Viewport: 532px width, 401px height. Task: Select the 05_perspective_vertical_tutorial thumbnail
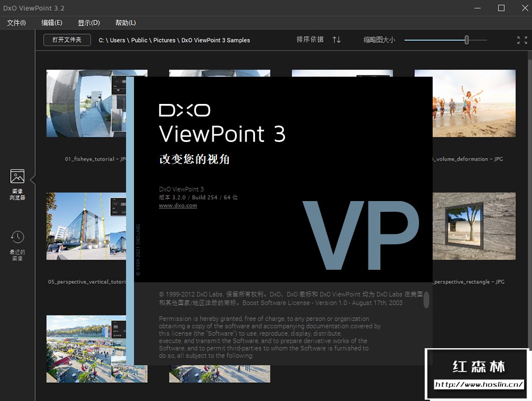coord(86,226)
